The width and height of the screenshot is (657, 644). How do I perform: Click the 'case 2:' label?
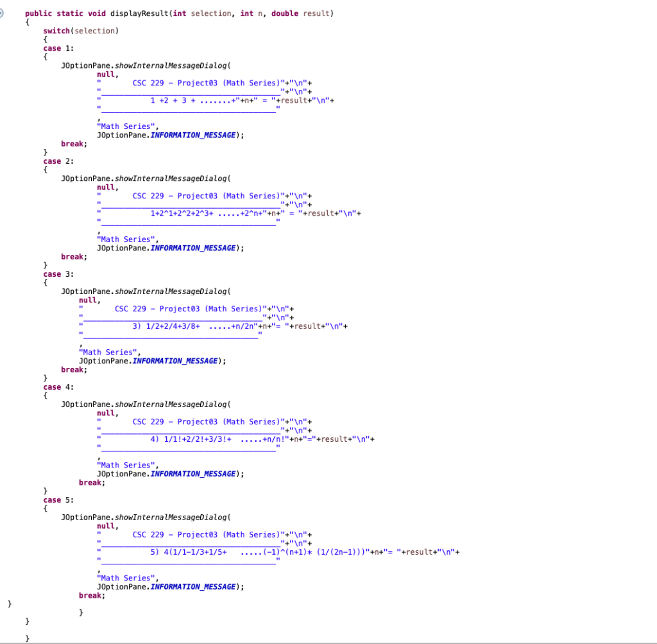(x=58, y=161)
